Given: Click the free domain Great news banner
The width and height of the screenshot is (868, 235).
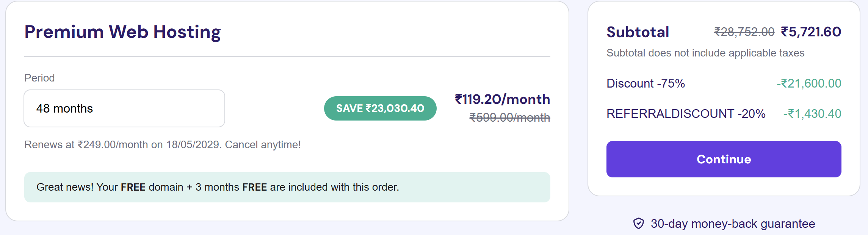Looking at the screenshot, I should [x=287, y=187].
